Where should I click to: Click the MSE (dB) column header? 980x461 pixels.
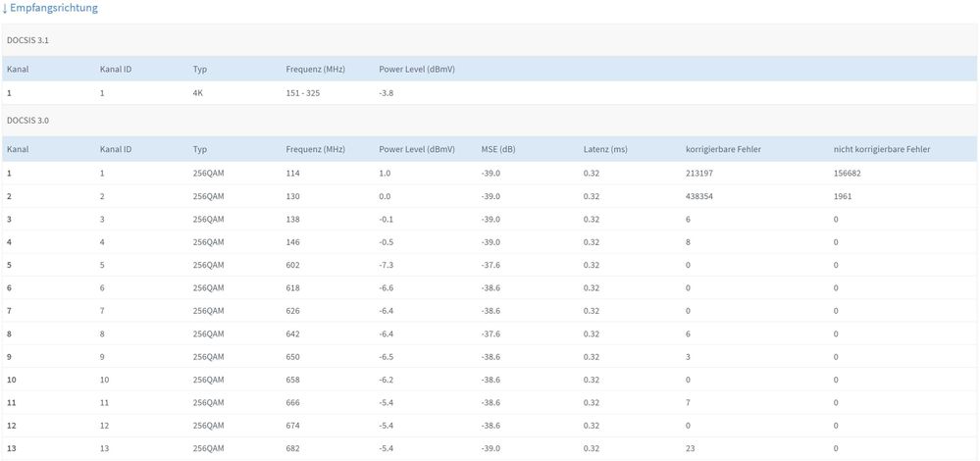click(x=498, y=150)
